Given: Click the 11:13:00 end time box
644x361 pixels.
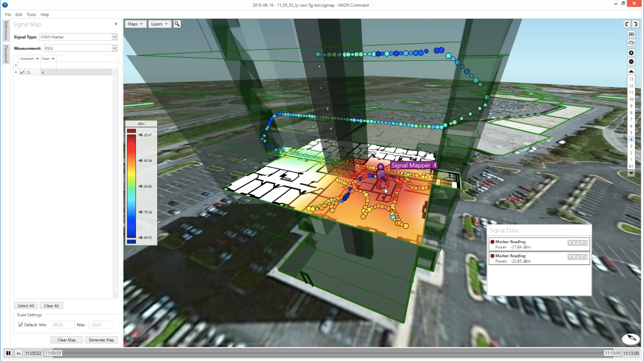Looking at the screenshot, I should pyautogui.click(x=612, y=353).
